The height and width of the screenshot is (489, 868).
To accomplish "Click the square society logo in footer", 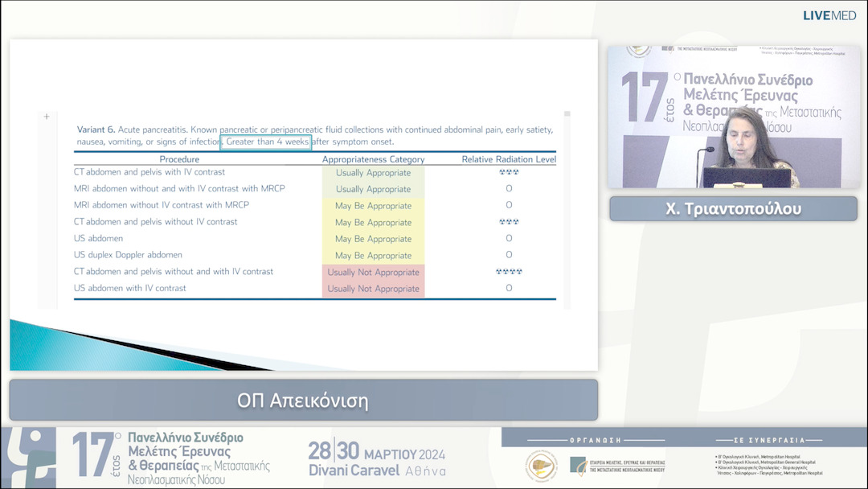I will (579, 466).
